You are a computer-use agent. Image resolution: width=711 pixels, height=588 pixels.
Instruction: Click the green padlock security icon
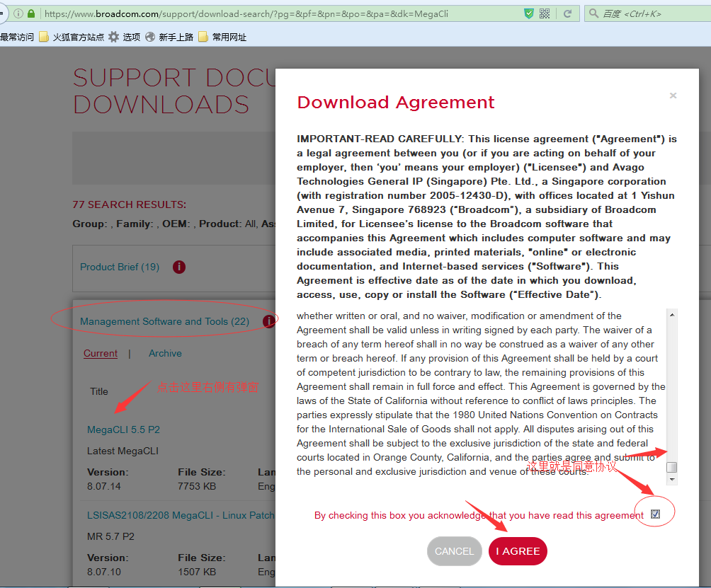pyautogui.click(x=31, y=13)
